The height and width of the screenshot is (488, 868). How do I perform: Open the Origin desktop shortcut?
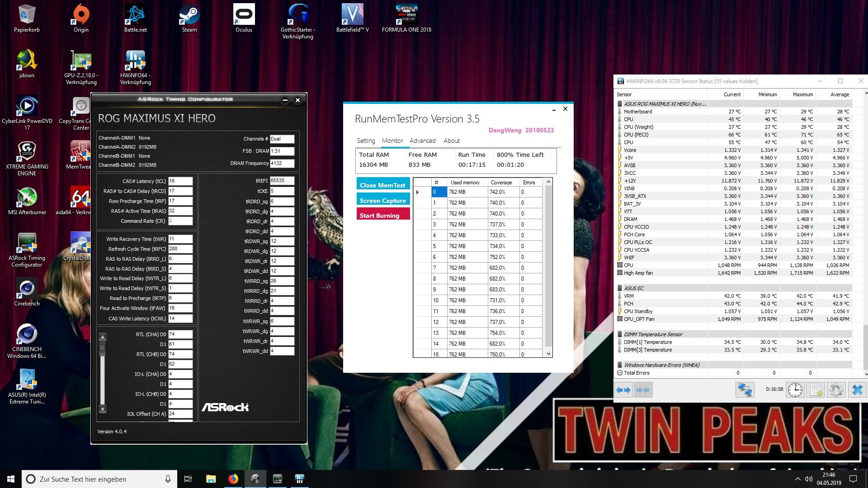pyautogui.click(x=81, y=18)
